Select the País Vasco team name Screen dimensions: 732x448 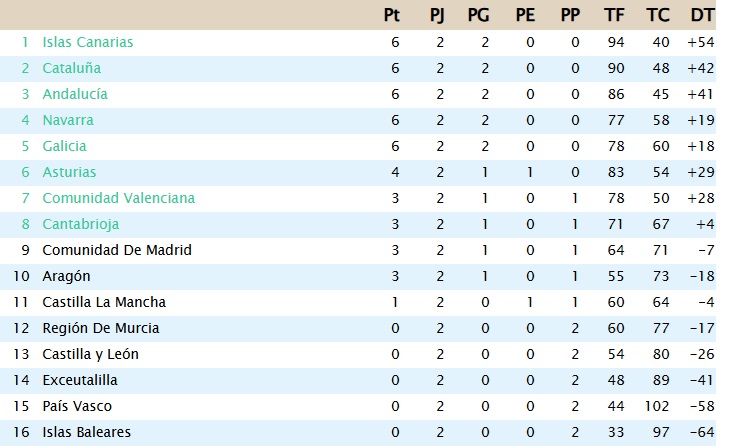tap(76, 406)
